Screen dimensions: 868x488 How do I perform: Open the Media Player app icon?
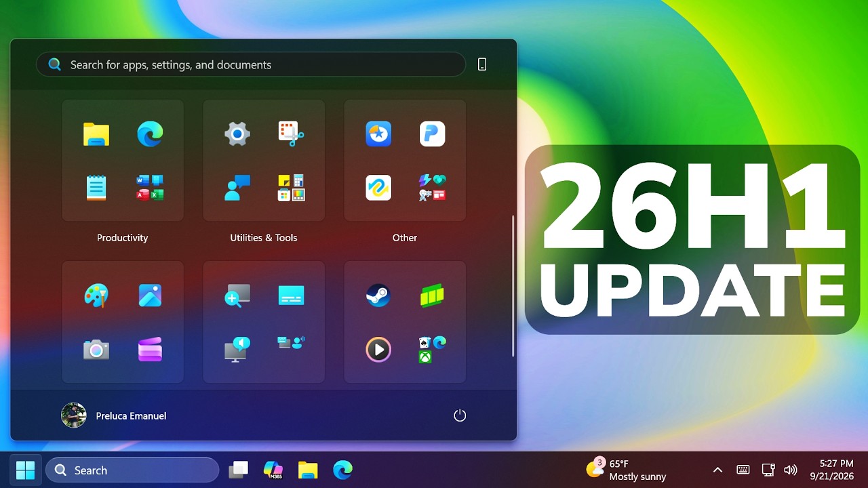coord(378,350)
